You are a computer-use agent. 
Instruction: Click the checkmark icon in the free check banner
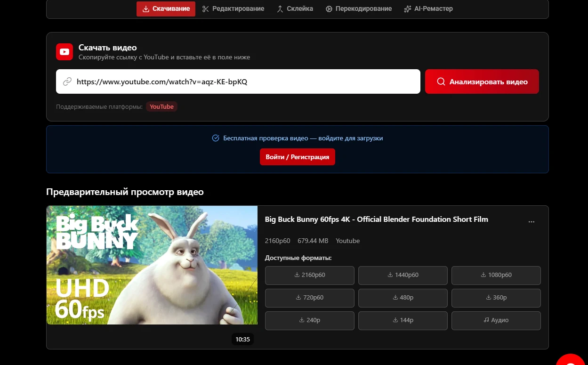[216, 138]
